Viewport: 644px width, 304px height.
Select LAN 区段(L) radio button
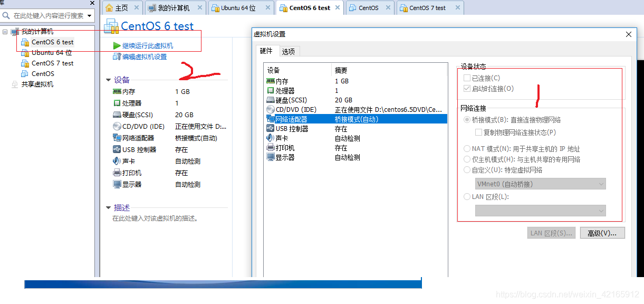pos(467,197)
